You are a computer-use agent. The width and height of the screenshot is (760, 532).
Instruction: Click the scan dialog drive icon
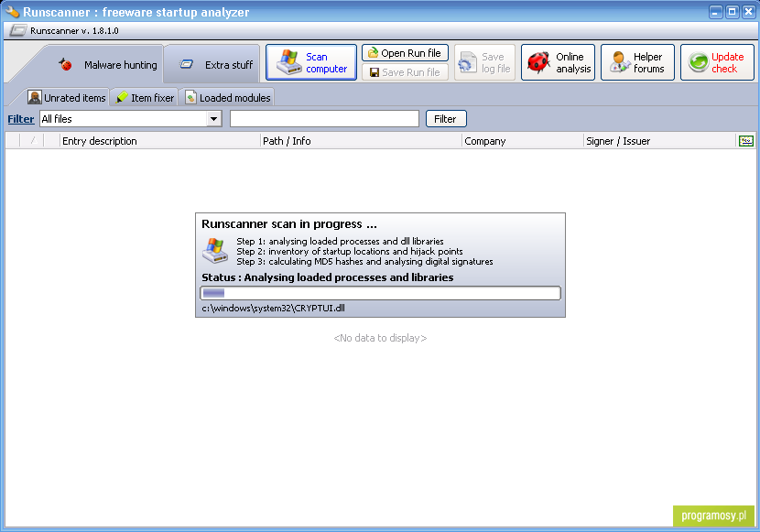click(215, 251)
